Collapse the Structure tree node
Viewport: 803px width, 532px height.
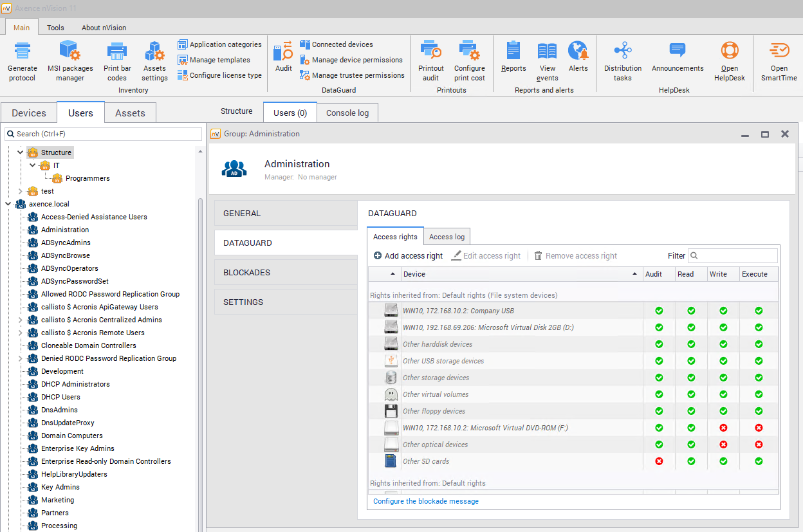20,152
